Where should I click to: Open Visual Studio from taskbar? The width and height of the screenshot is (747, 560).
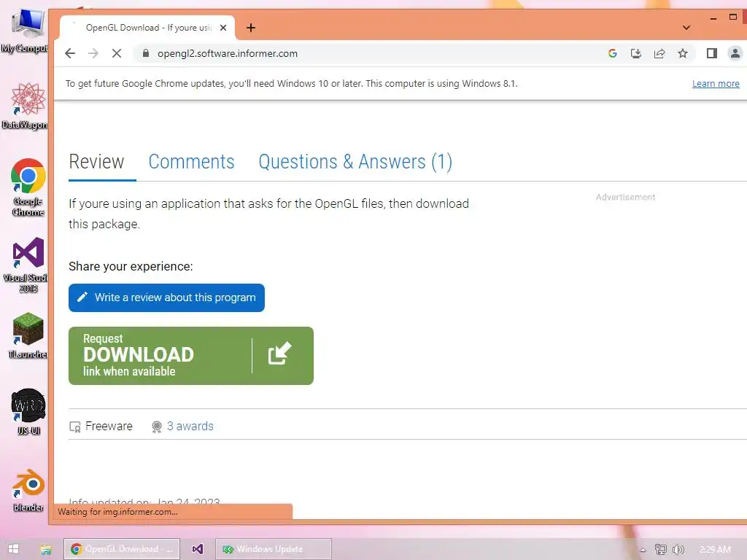(x=198, y=549)
